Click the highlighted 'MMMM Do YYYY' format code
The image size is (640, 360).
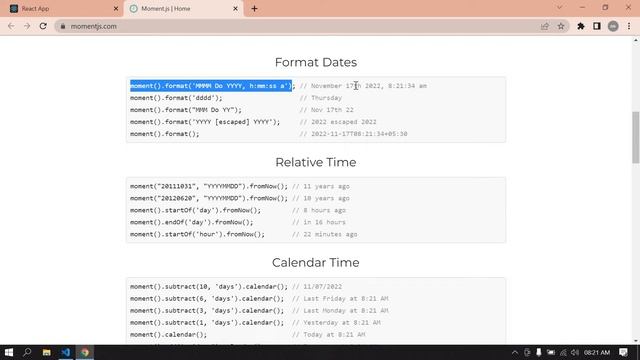pyautogui.click(x=211, y=86)
